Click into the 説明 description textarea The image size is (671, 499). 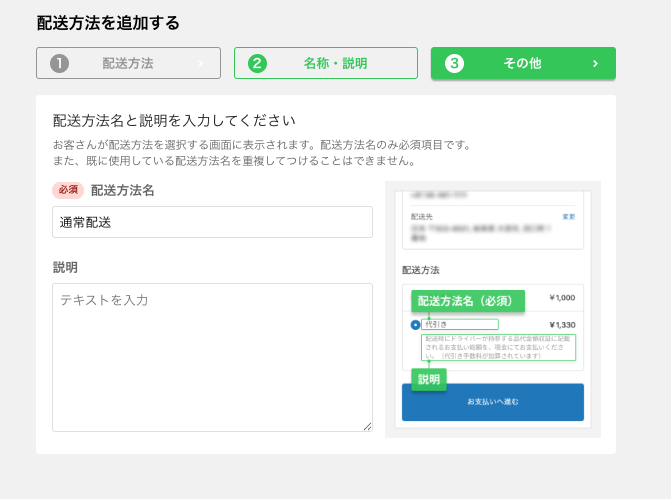(212, 357)
